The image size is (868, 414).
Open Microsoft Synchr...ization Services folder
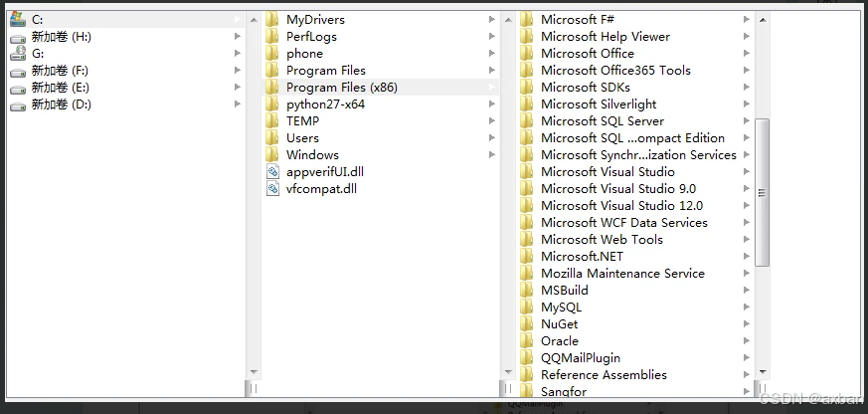pos(639,154)
